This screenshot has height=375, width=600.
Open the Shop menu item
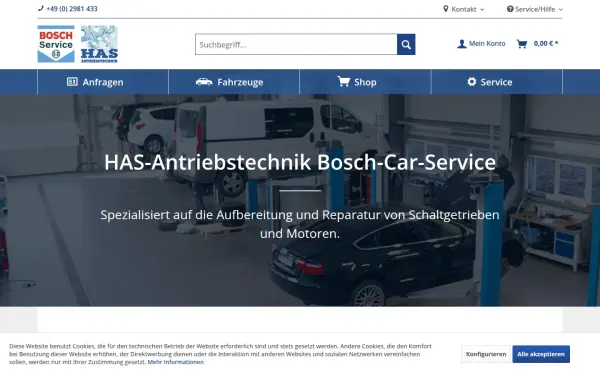(x=365, y=82)
